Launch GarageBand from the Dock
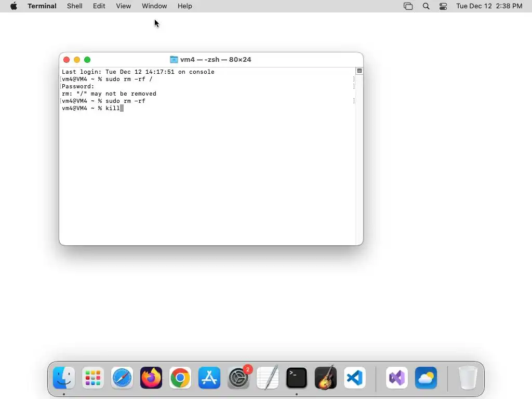 click(326, 378)
